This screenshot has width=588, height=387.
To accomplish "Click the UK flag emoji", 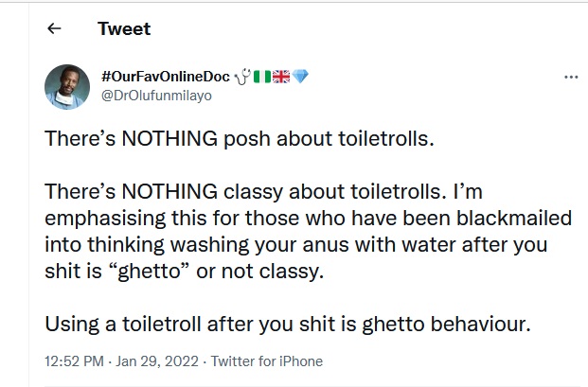I will coord(281,76).
